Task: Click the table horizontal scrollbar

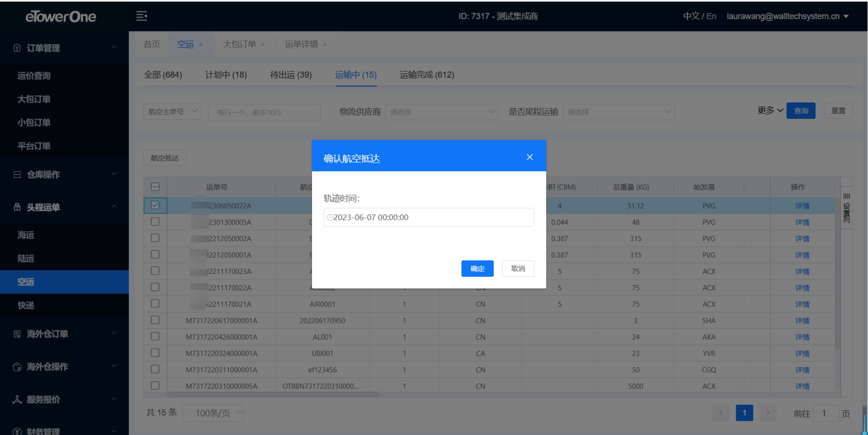Action: (x=273, y=394)
